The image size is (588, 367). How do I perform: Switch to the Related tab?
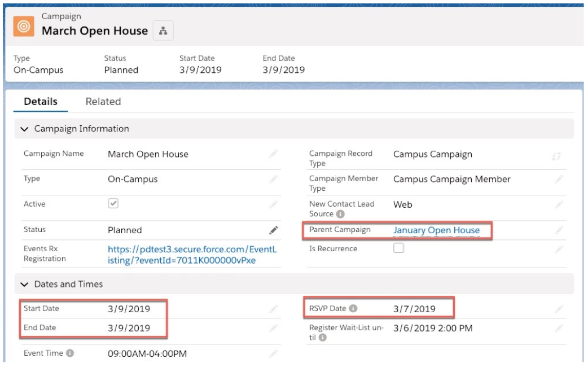[103, 102]
